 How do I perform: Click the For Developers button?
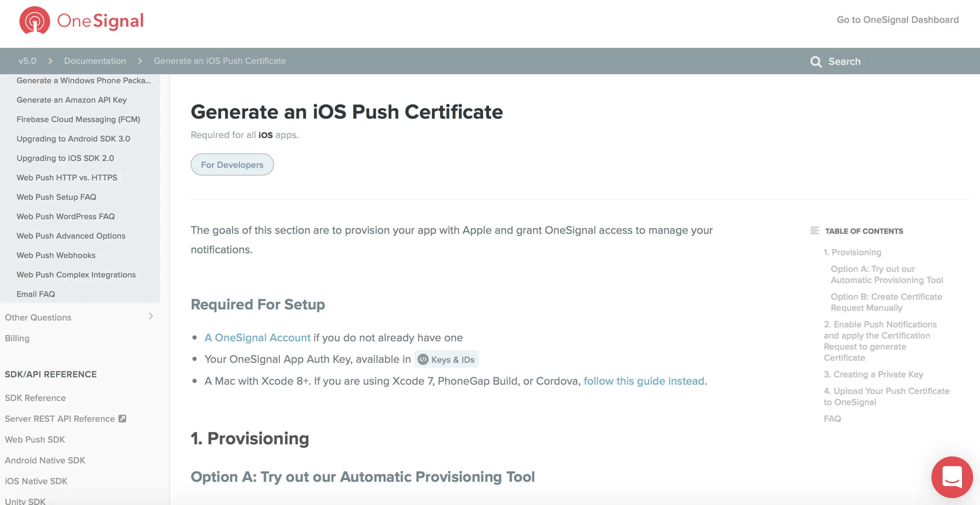pos(232,164)
